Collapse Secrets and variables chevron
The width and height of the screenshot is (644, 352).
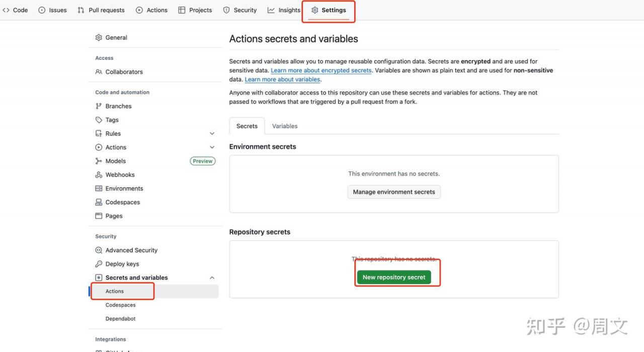point(212,278)
